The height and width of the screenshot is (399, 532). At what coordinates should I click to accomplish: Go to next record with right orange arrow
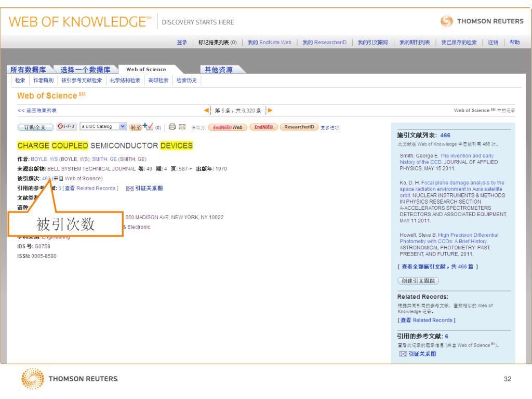point(270,110)
